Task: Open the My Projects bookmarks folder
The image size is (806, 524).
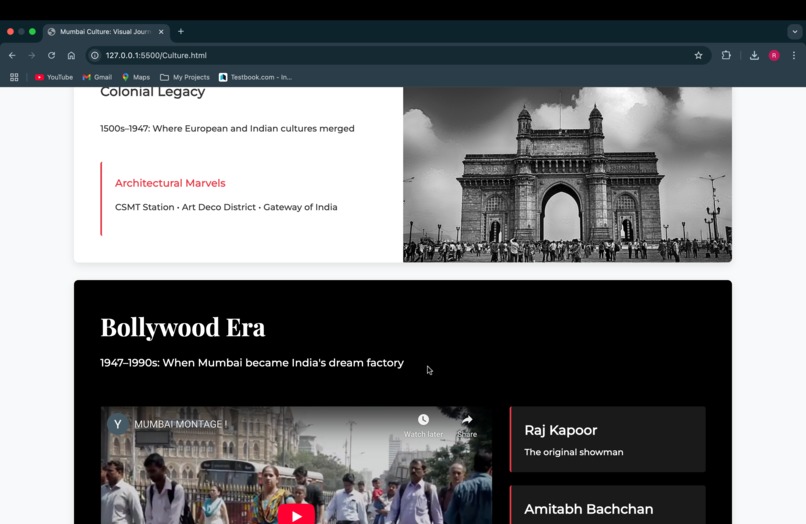Action: [x=185, y=77]
